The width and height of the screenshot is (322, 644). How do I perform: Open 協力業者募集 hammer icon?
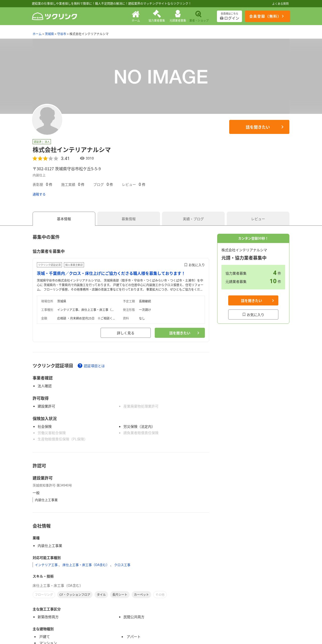(x=157, y=16)
